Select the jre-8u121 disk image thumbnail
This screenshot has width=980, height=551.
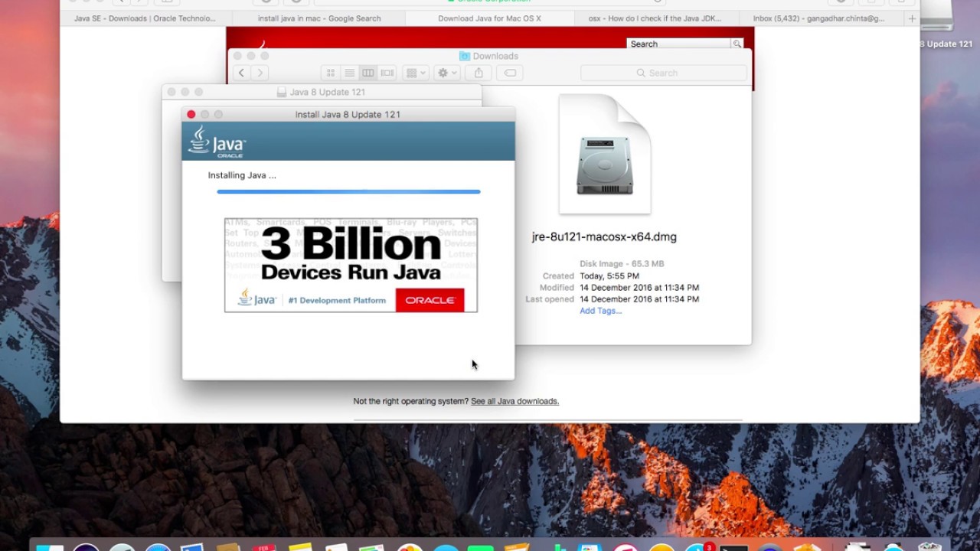(605, 154)
